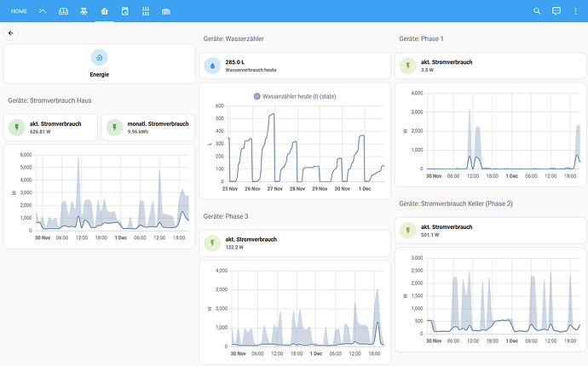
Task: Open the Keller 501.1 W consumption tile
Action: click(490, 231)
